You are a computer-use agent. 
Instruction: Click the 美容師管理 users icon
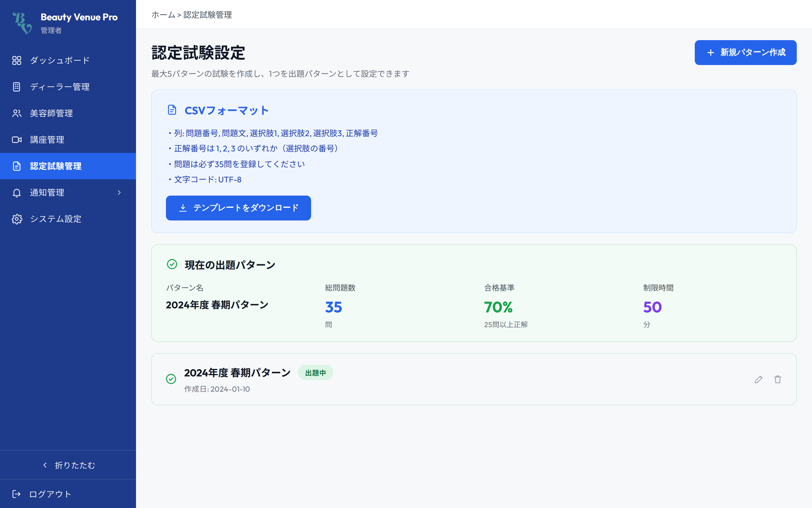click(17, 113)
